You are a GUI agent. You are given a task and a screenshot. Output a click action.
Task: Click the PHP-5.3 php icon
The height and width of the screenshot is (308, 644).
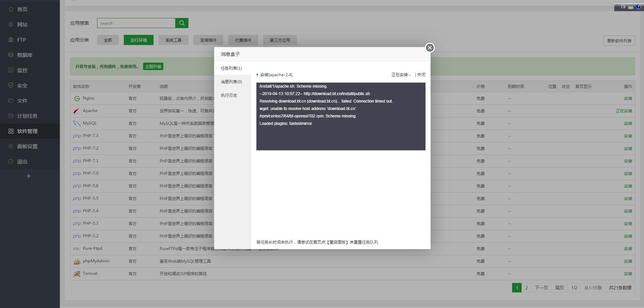[77, 224]
